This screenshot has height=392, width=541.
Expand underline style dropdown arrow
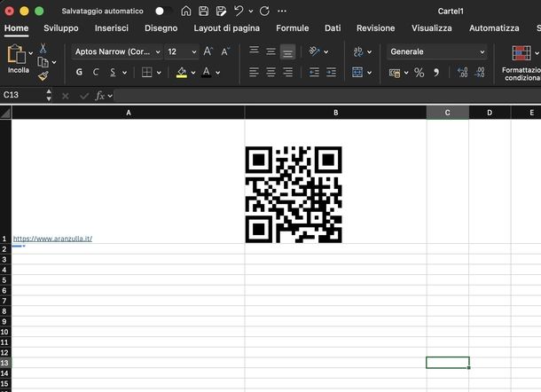124,73
